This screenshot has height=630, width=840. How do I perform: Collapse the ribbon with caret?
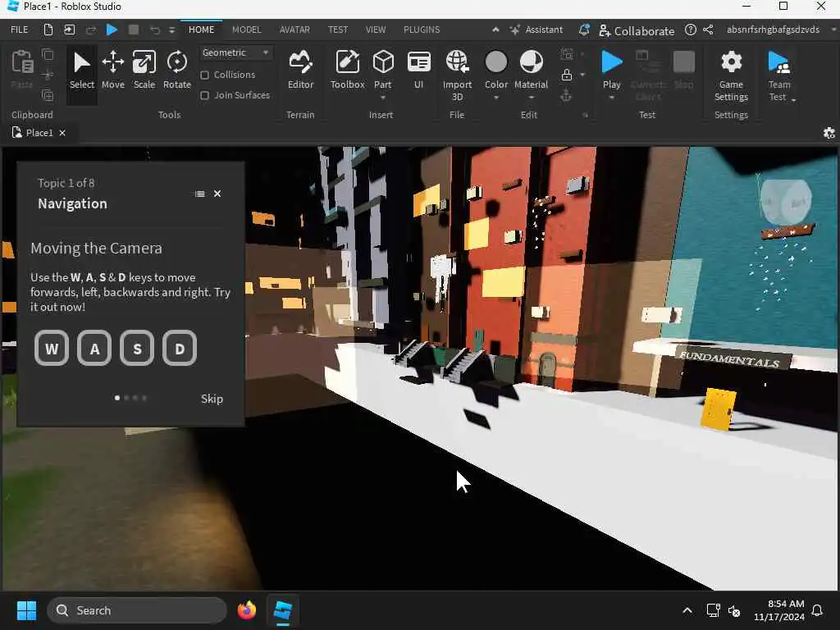[495, 30]
